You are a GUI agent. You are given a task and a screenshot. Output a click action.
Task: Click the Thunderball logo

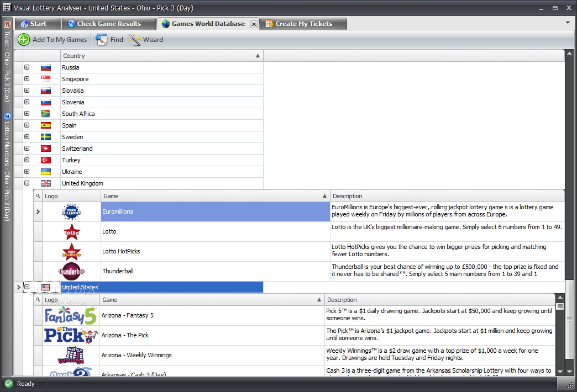pyautogui.click(x=71, y=272)
